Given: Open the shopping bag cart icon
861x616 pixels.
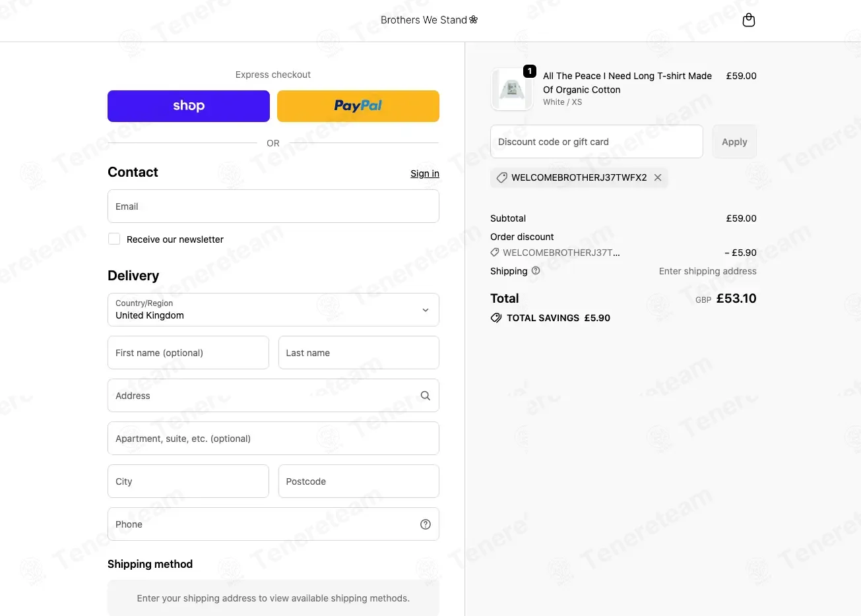Looking at the screenshot, I should [748, 20].
